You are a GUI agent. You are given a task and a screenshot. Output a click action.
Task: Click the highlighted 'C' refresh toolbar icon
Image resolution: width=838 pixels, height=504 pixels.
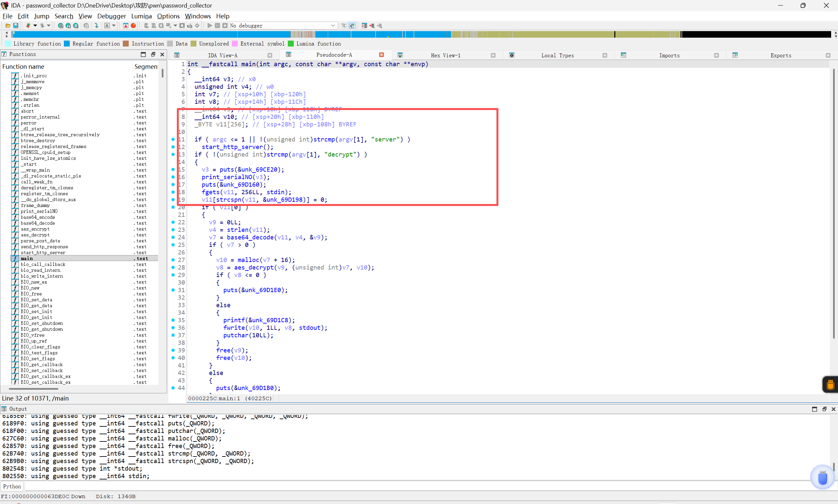pos(352,26)
